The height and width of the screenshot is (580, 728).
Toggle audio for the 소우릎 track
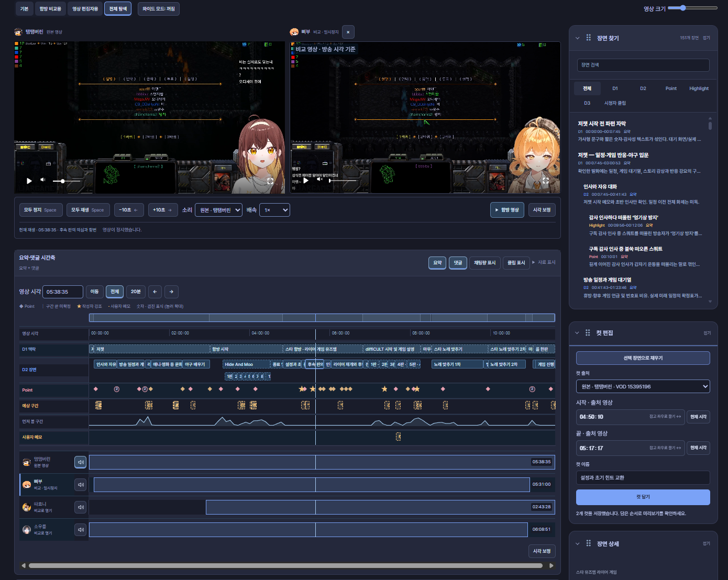click(x=81, y=530)
